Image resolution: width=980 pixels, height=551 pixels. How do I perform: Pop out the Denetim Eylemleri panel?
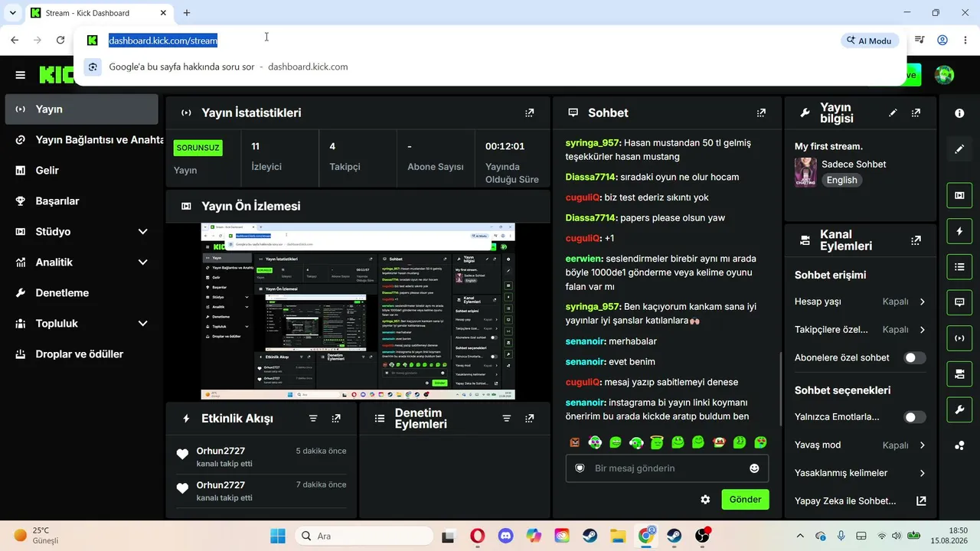529,419
